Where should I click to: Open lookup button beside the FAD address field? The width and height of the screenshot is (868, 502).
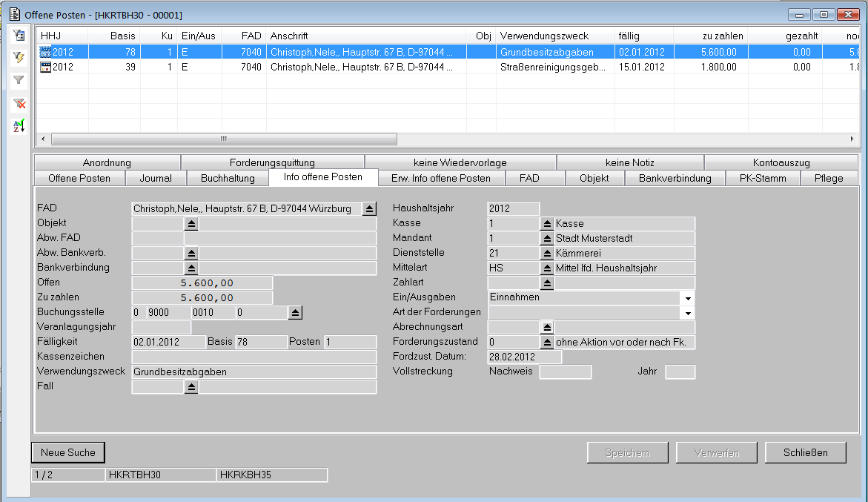tap(369, 209)
